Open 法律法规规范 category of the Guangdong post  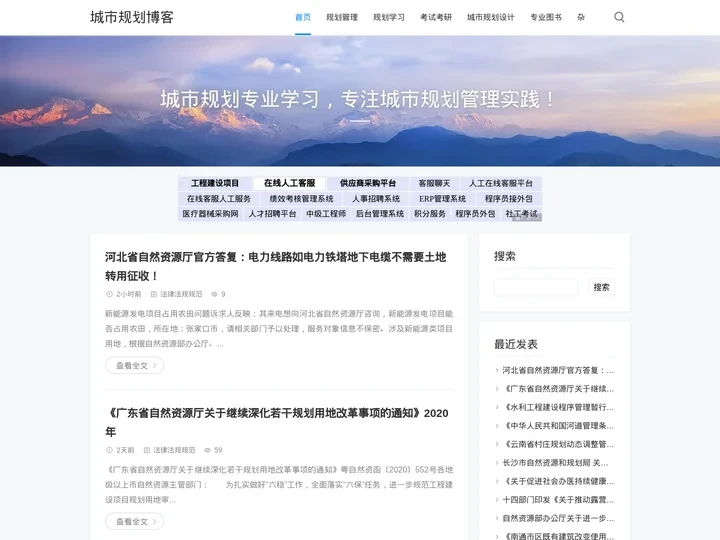click(x=174, y=450)
